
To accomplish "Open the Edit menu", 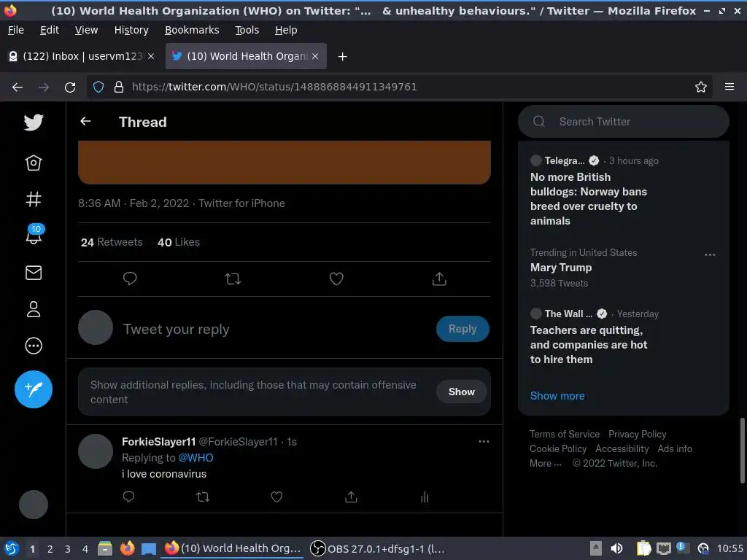I will [50, 30].
